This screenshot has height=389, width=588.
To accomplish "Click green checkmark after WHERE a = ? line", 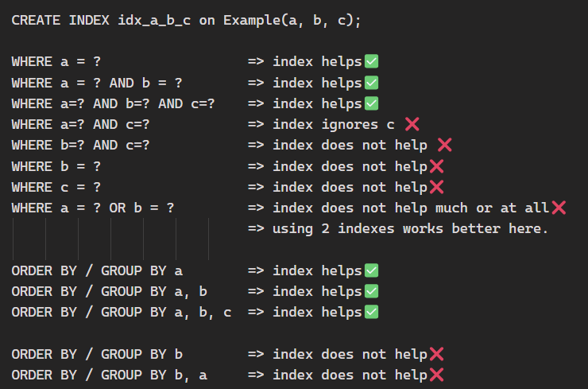I will click(370, 61).
